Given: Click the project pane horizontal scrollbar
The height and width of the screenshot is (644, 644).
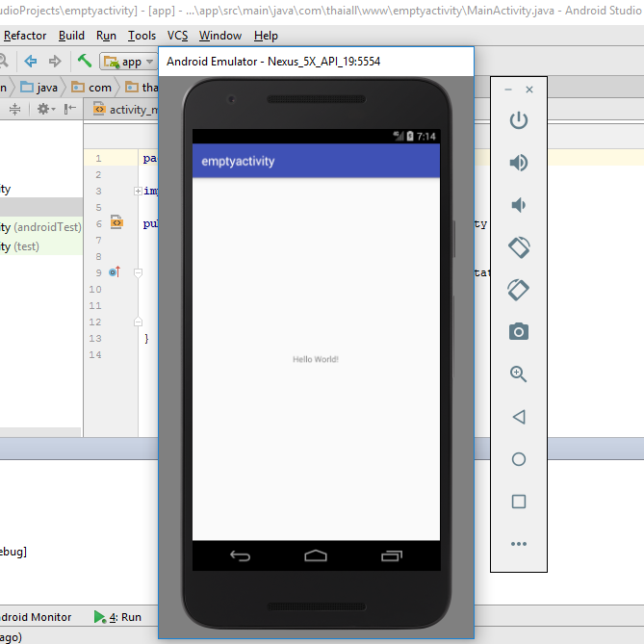Looking at the screenshot, I should point(40,431).
